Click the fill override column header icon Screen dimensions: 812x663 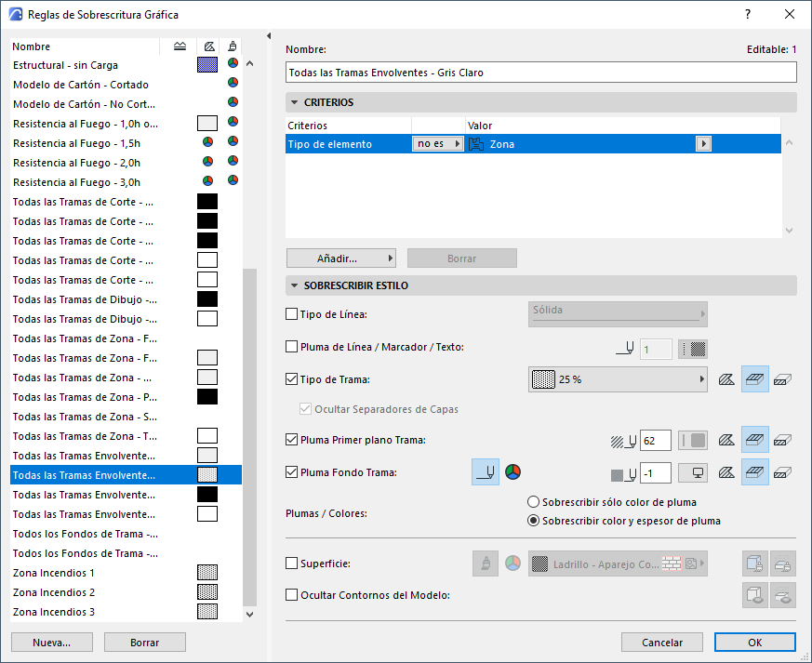coord(208,46)
